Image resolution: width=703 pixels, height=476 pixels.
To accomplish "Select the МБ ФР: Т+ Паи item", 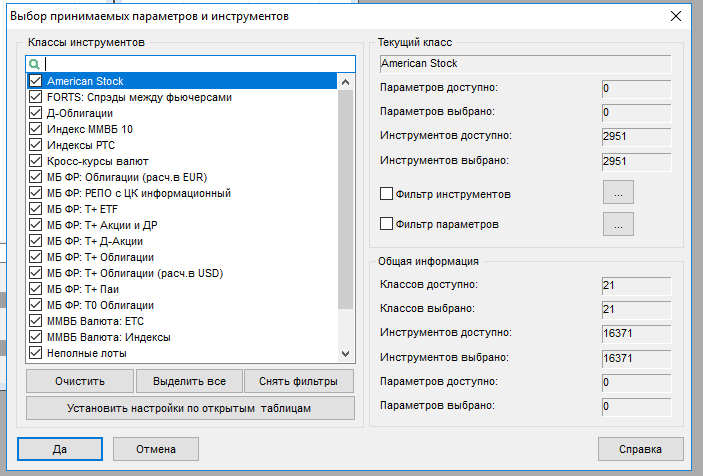I will pos(84,289).
